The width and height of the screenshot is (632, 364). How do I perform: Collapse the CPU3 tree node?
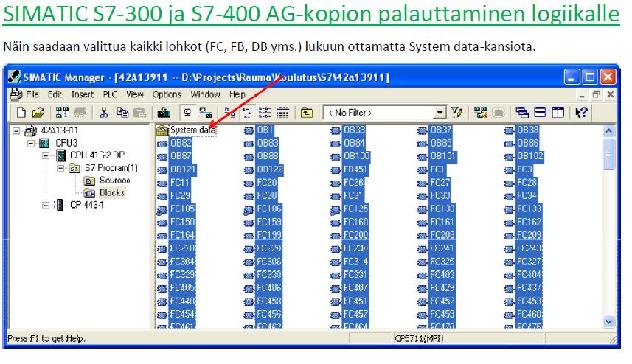coord(31,144)
